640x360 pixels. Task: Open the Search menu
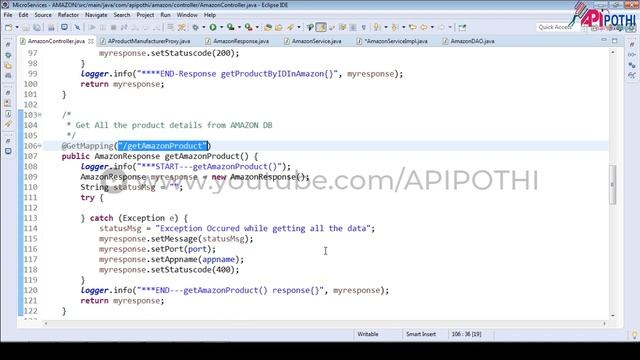click(x=122, y=15)
